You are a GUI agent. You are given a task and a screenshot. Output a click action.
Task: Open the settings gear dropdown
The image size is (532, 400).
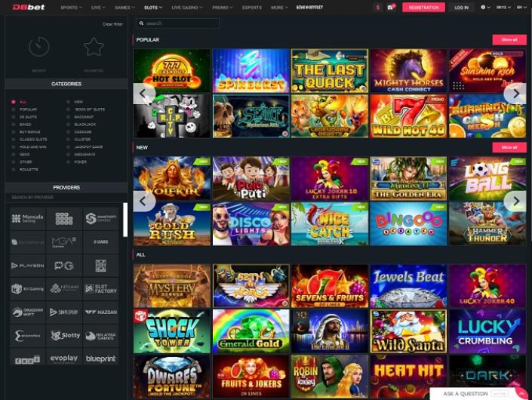pos(485,8)
